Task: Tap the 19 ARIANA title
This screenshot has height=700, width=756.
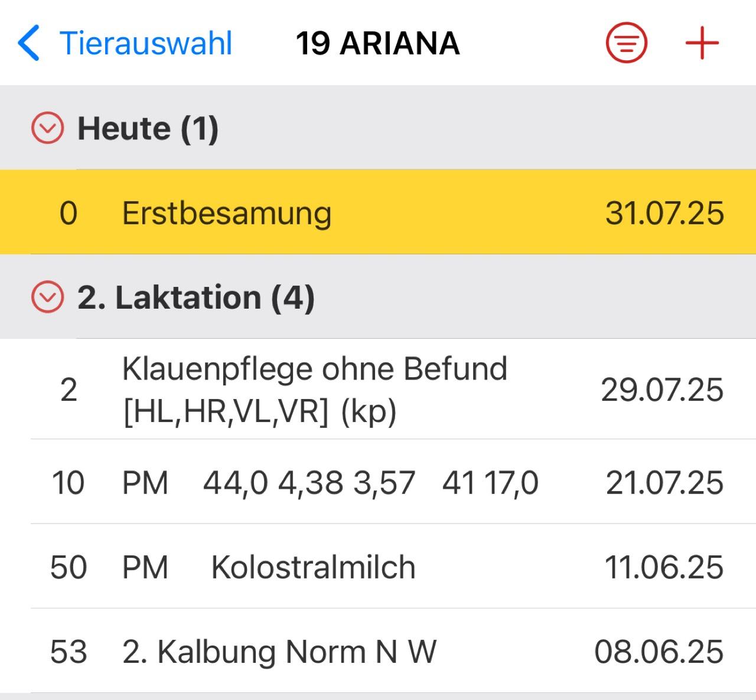Action: coord(377,43)
